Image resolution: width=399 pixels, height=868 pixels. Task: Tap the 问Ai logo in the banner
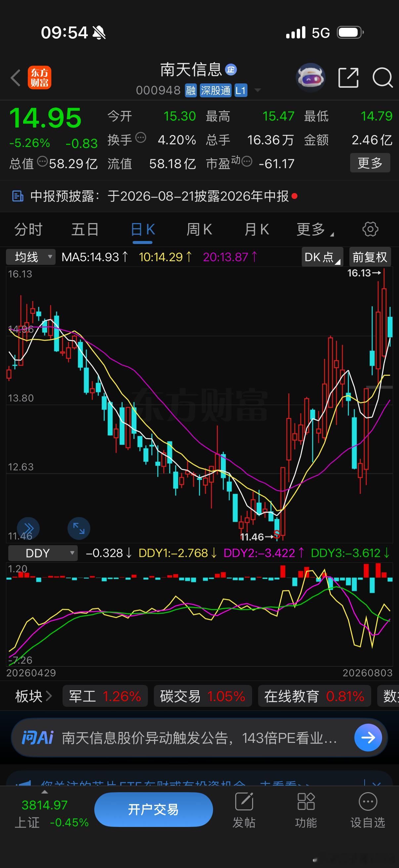[x=38, y=738]
